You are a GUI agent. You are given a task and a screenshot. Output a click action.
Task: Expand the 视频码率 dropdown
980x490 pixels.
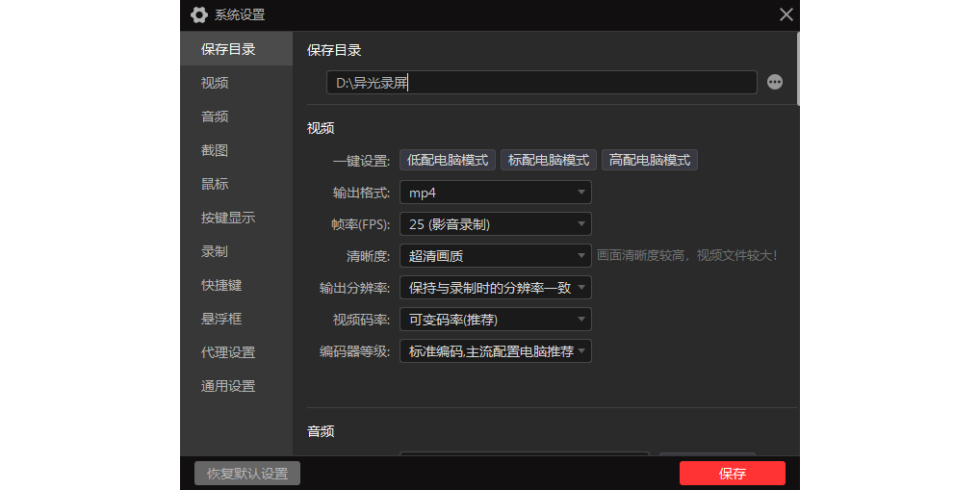496,320
